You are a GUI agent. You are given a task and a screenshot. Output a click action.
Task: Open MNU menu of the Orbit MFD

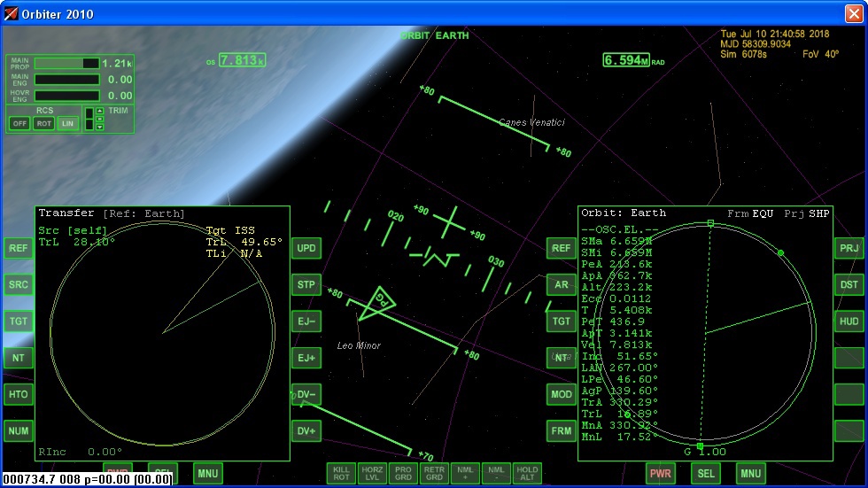tap(751, 474)
